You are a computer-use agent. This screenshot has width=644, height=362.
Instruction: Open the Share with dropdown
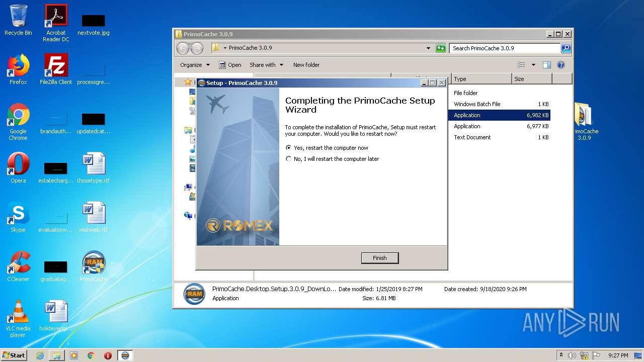(x=267, y=65)
